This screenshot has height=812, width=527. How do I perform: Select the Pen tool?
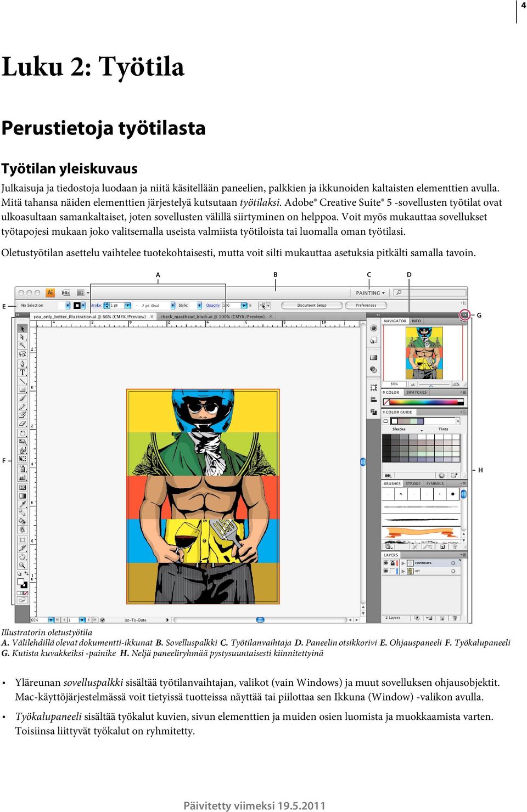(x=23, y=364)
